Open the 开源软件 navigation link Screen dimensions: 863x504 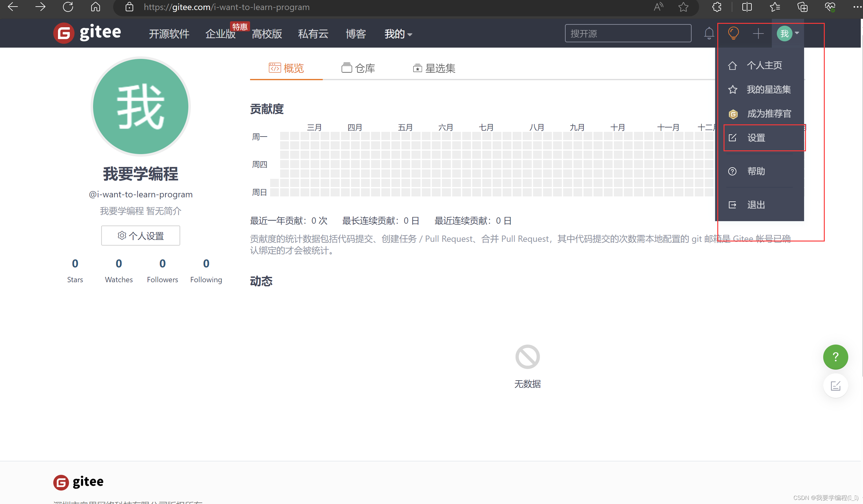coord(169,34)
